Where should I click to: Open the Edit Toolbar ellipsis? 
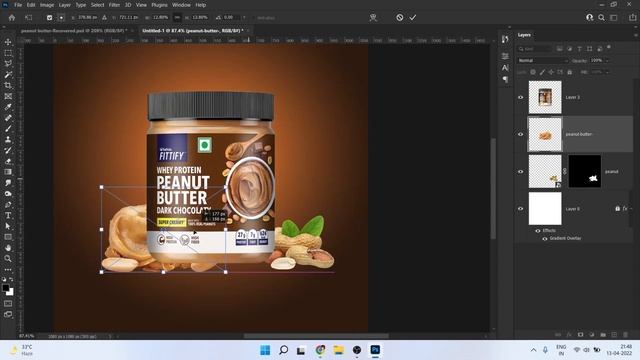pos(8,269)
